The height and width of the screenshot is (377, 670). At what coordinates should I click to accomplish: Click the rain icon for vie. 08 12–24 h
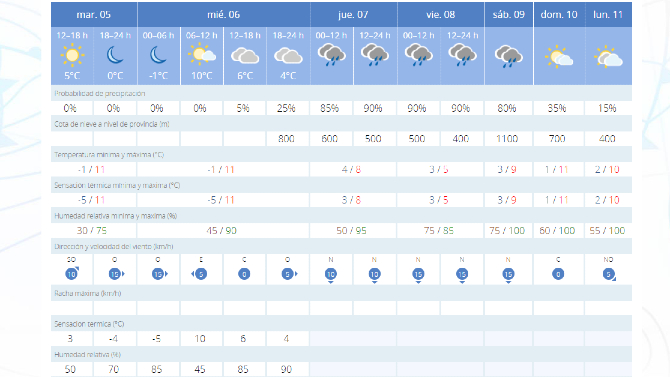(462, 55)
